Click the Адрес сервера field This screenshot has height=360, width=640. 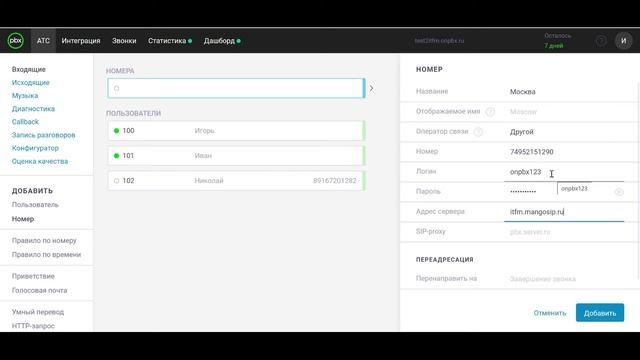click(564, 212)
